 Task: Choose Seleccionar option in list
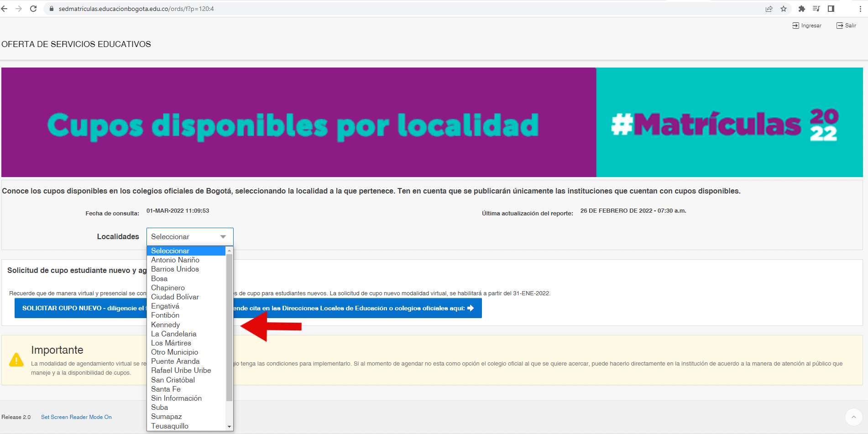pyautogui.click(x=186, y=251)
